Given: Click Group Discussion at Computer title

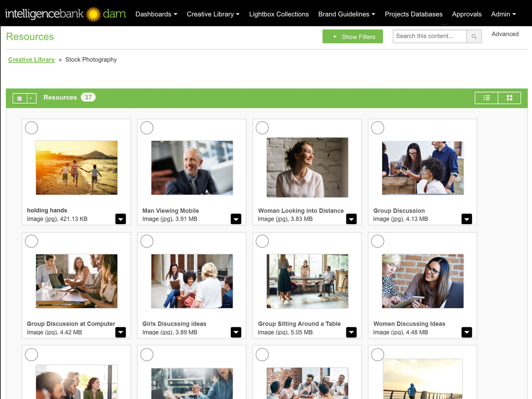Looking at the screenshot, I should coord(71,324).
